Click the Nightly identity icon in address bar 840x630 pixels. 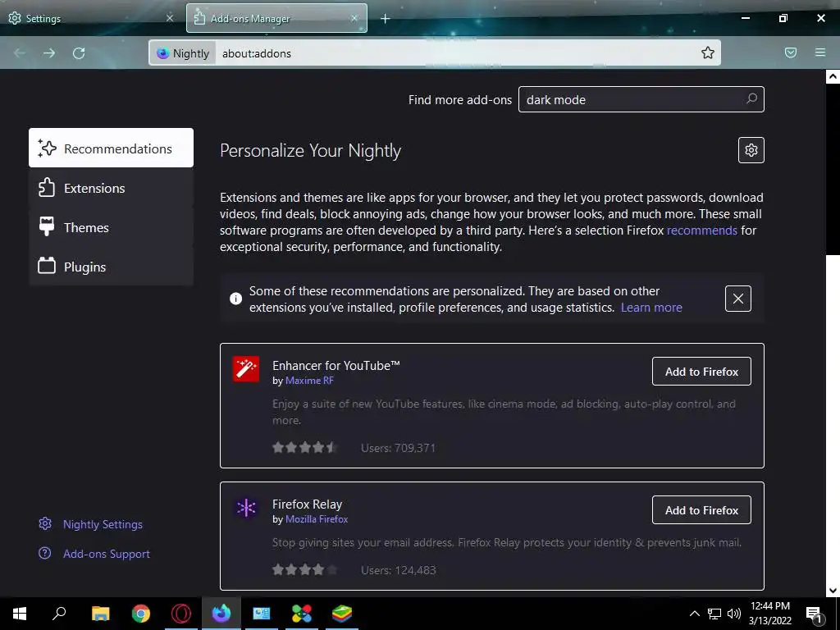(x=183, y=53)
